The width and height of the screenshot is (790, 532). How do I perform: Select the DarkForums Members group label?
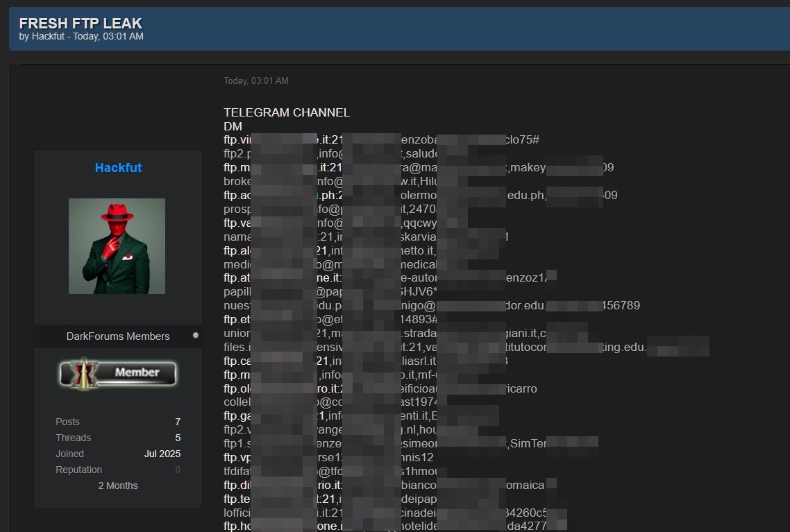118,336
